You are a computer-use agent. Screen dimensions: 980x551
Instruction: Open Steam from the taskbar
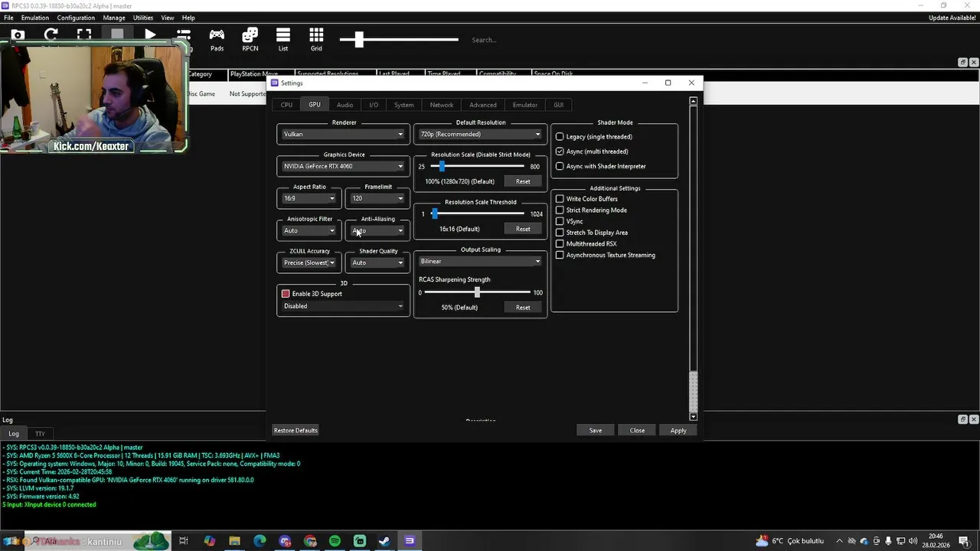(384, 541)
